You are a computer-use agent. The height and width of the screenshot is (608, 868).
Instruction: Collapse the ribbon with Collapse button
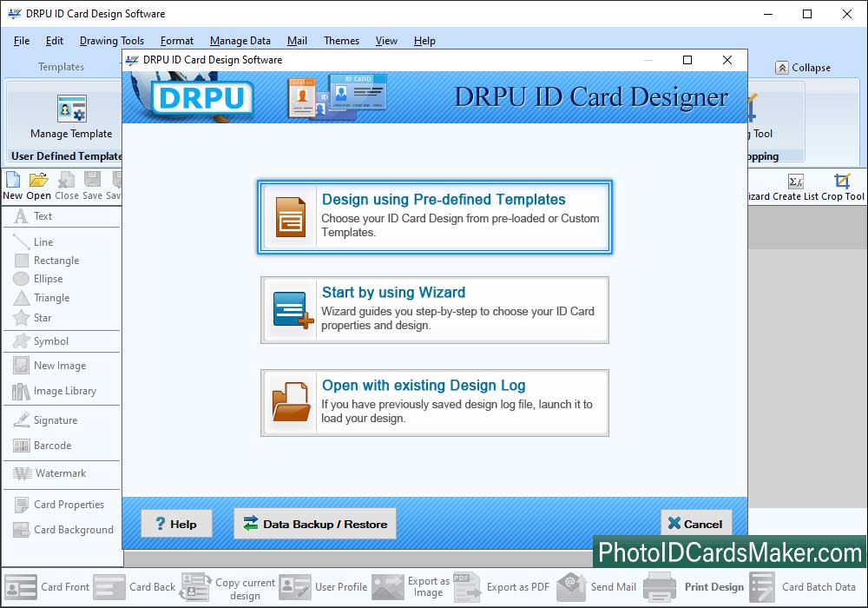pyautogui.click(x=803, y=68)
